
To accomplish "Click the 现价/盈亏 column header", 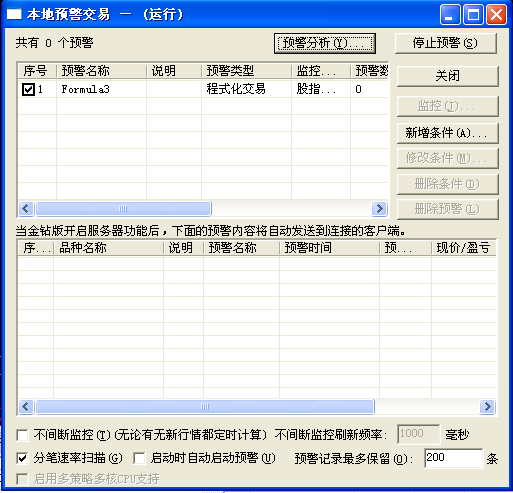I will coord(464,248).
